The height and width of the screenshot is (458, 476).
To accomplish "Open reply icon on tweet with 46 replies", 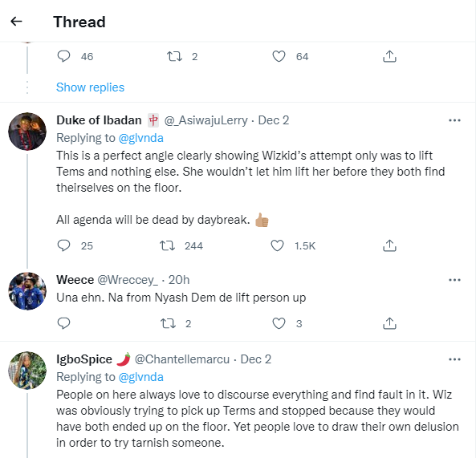I will click(x=63, y=56).
